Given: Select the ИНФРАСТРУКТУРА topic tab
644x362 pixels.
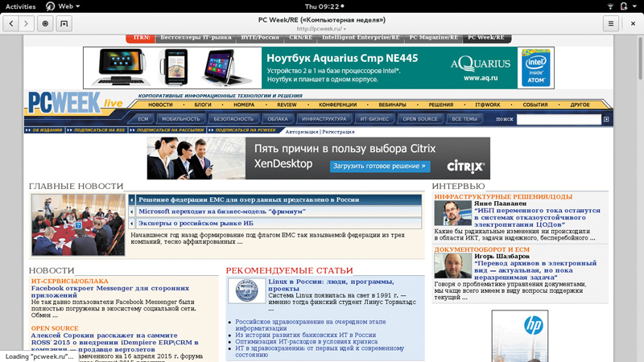Looking at the screenshot, I should click(324, 119).
